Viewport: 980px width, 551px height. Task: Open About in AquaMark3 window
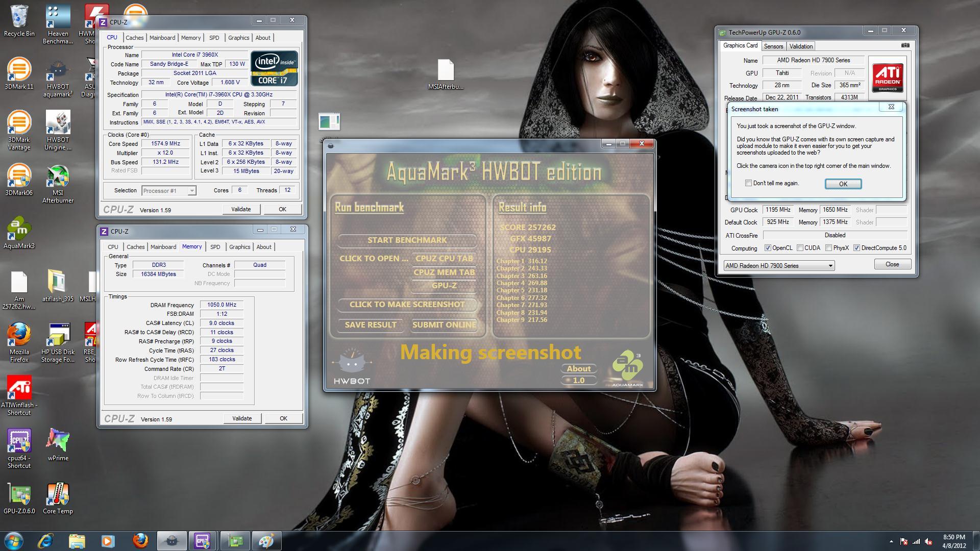pyautogui.click(x=579, y=369)
